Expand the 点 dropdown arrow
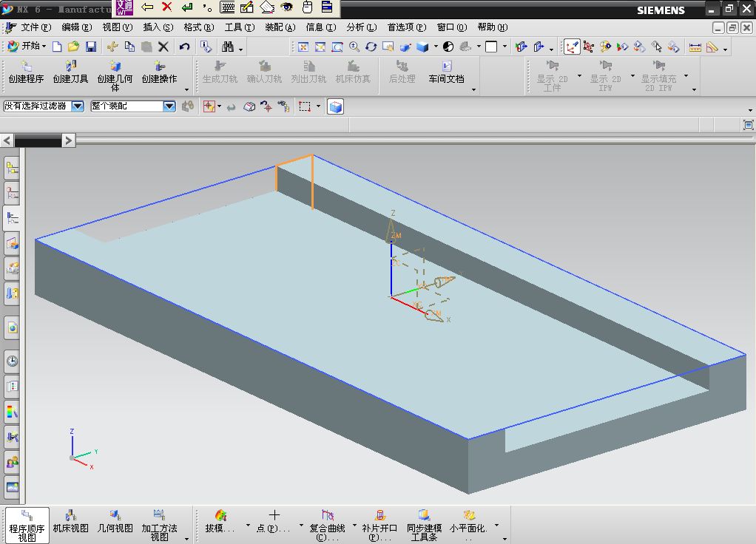756x544 pixels. pyautogui.click(x=301, y=526)
